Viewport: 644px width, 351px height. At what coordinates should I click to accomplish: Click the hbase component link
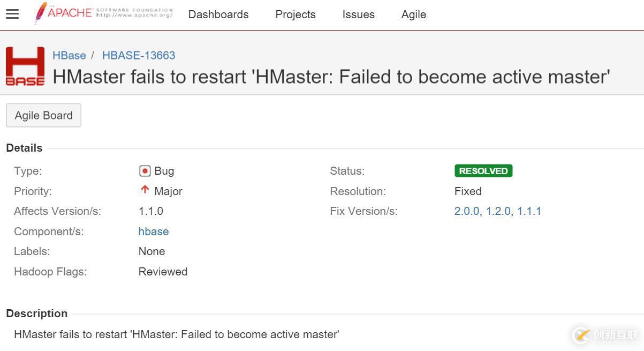click(x=154, y=231)
